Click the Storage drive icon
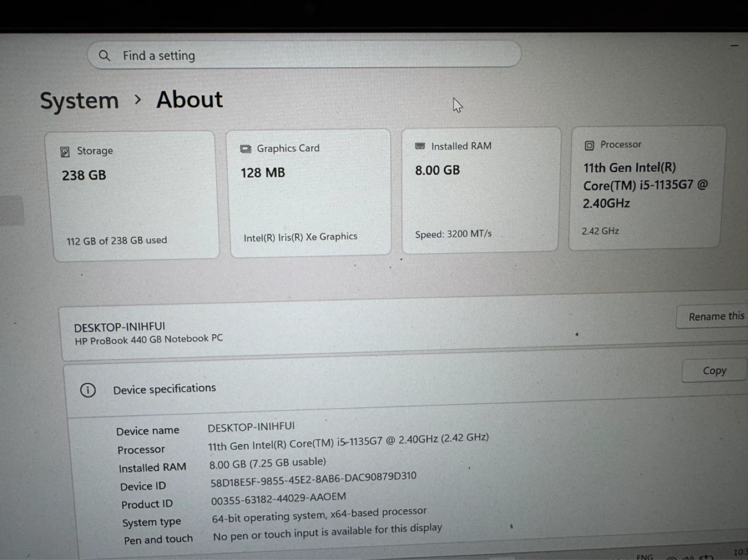 [x=65, y=152]
